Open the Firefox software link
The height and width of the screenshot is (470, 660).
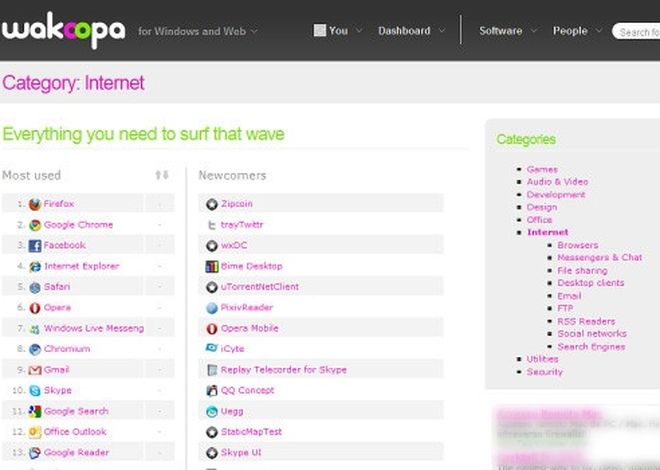[59, 204]
